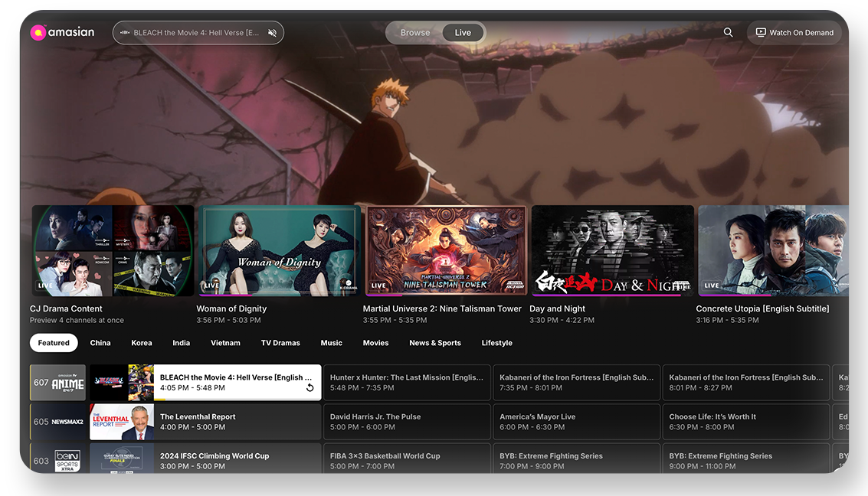Click the Day and Night title text
Image resolution: width=868 pixels, height=496 pixels.
tap(557, 308)
